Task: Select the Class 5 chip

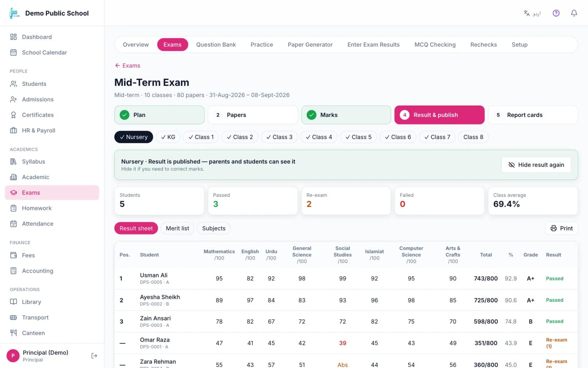Action: (359, 137)
